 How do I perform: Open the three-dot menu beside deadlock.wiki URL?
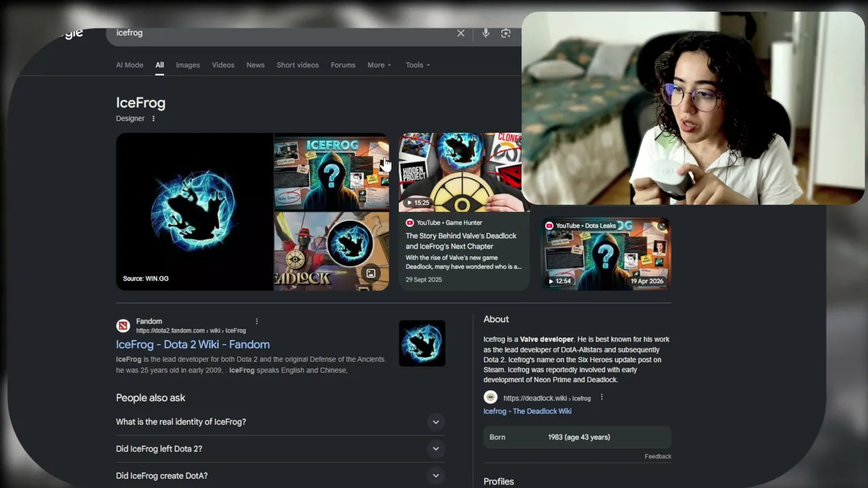pyautogui.click(x=601, y=398)
